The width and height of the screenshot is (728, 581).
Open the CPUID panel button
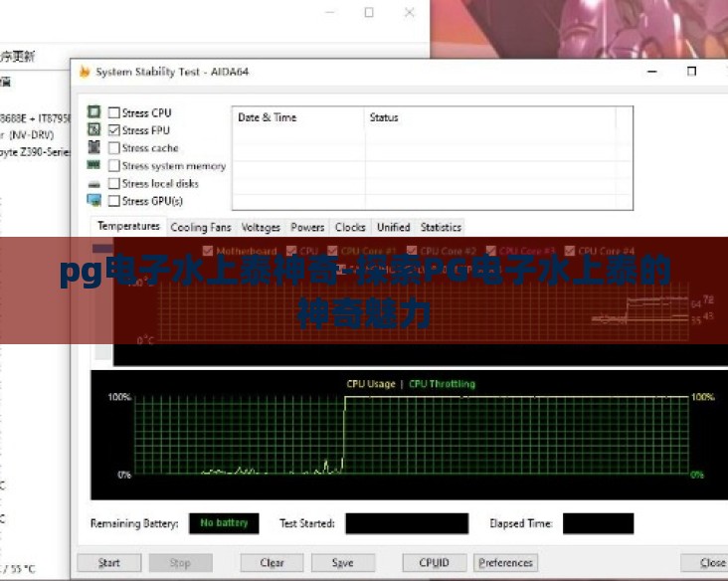(x=434, y=563)
